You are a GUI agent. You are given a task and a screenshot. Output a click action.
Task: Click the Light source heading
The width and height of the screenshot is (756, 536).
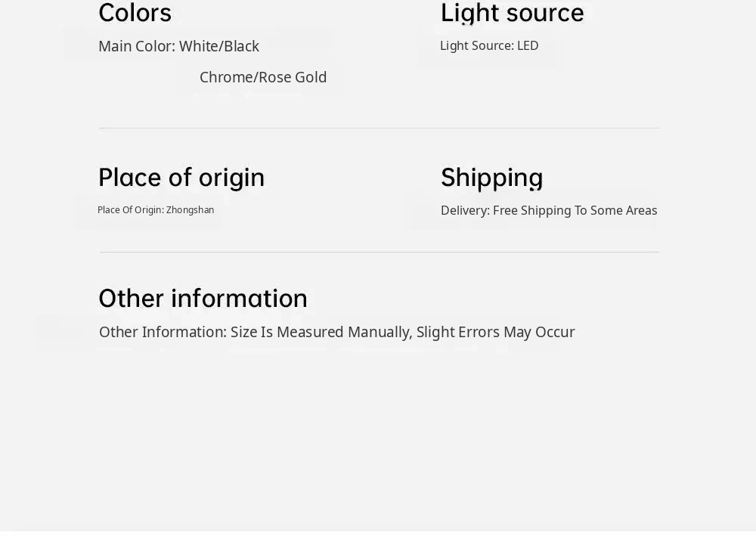[512, 13]
